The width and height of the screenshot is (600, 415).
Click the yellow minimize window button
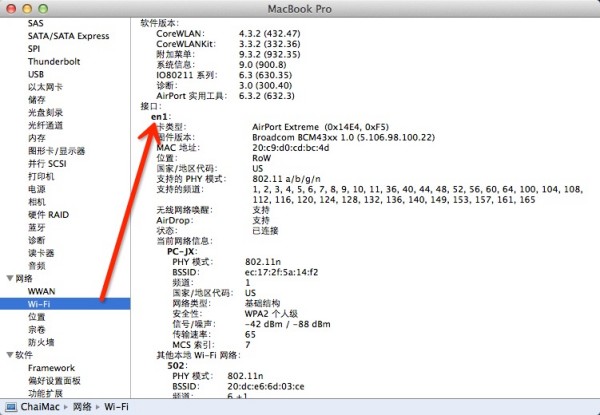point(27,9)
